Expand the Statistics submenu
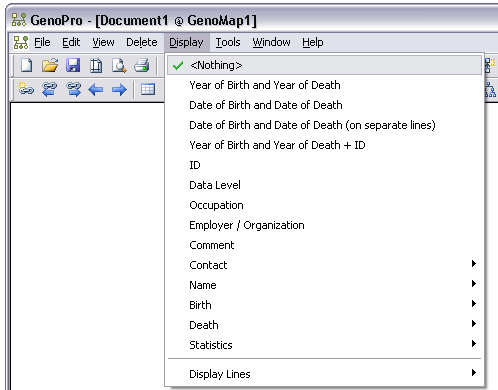The image size is (498, 390). pyautogui.click(x=324, y=345)
